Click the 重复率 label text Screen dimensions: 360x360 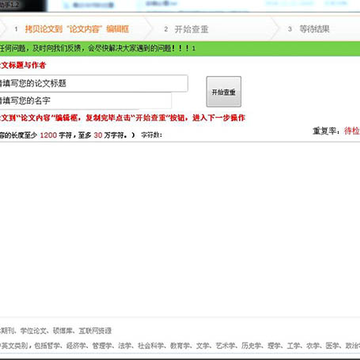[x=327, y=131]
